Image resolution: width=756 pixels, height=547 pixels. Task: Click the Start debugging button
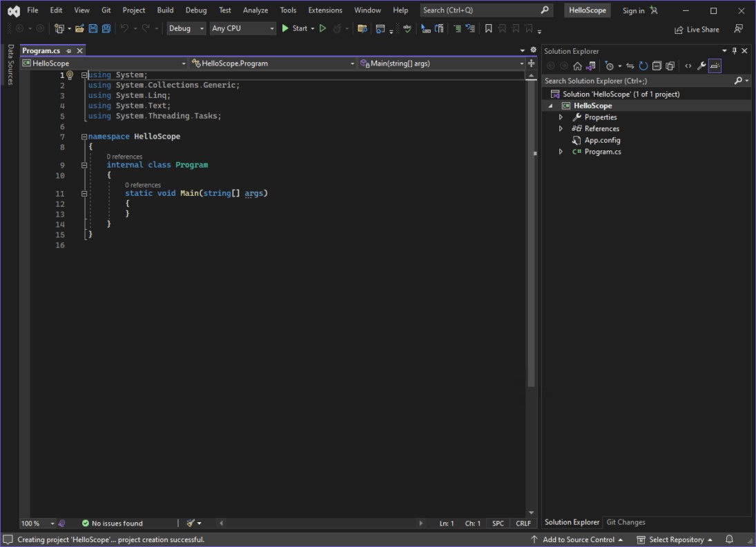point(298,28)
